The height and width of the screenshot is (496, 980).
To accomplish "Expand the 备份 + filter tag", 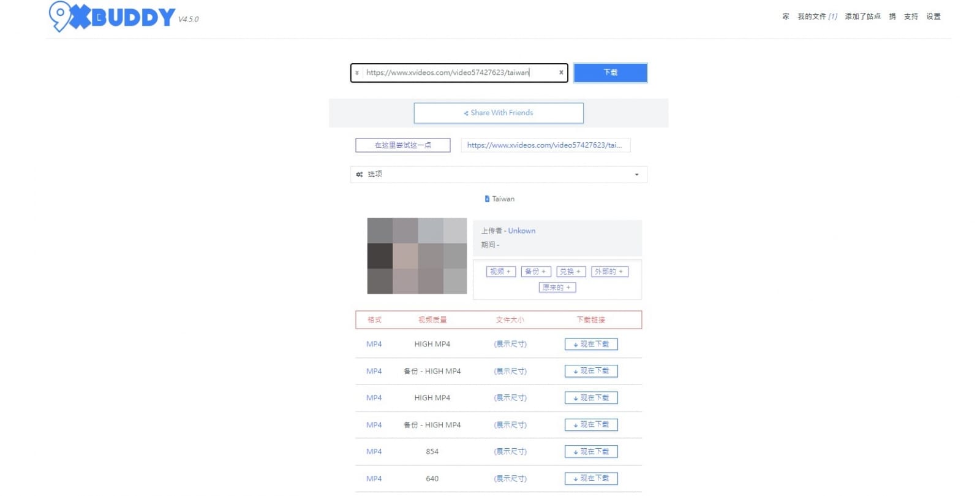I will click(536, 272).
